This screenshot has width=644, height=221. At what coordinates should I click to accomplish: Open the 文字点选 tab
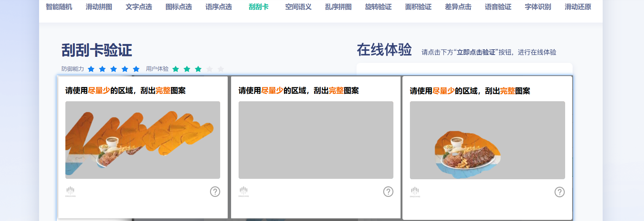coord(139,7)
